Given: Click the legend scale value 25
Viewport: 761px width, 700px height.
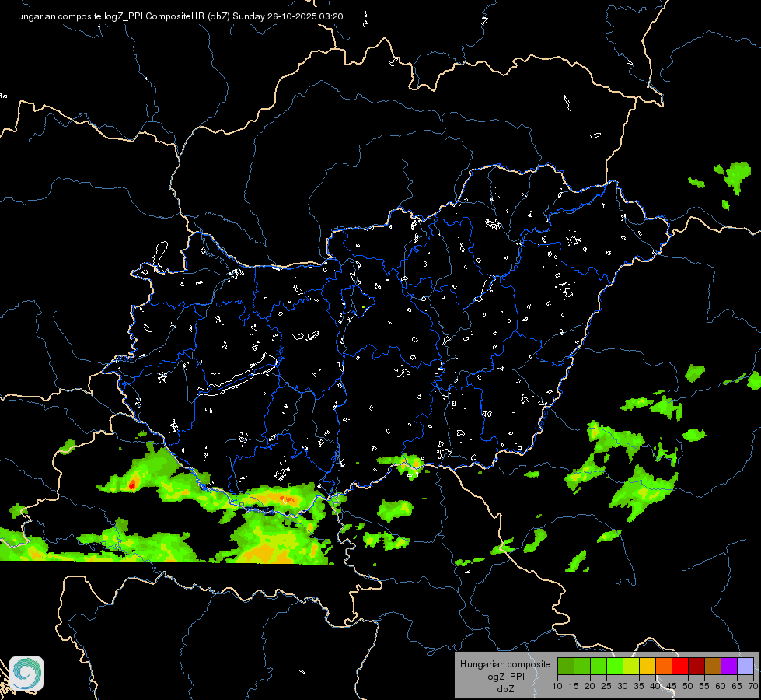Looking at the screenshot, I should point(606,687).
